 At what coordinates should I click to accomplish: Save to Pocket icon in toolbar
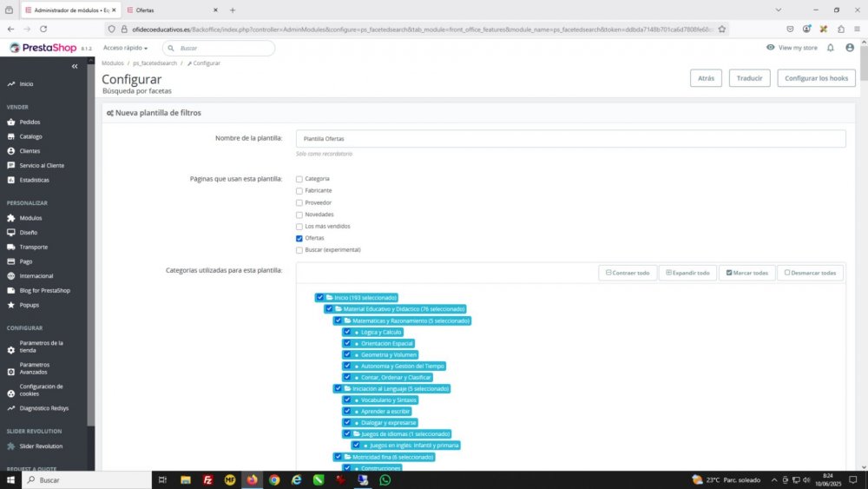790,30
